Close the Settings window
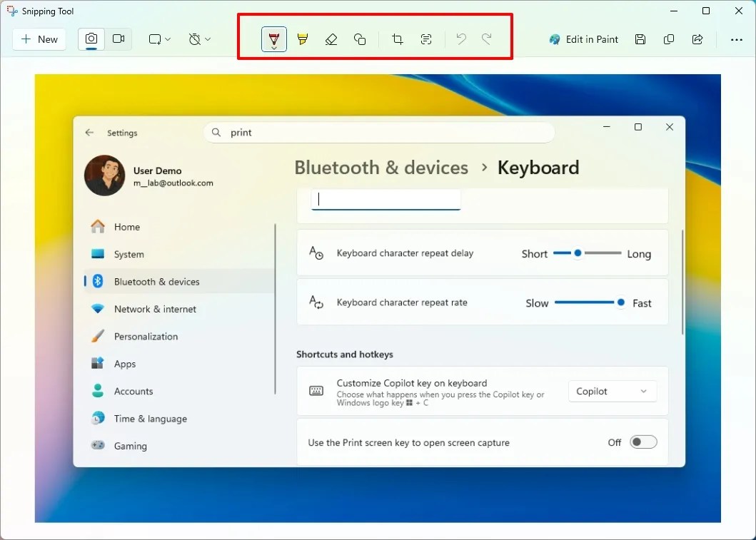This screenshot has width=756, height=540. 669,127
